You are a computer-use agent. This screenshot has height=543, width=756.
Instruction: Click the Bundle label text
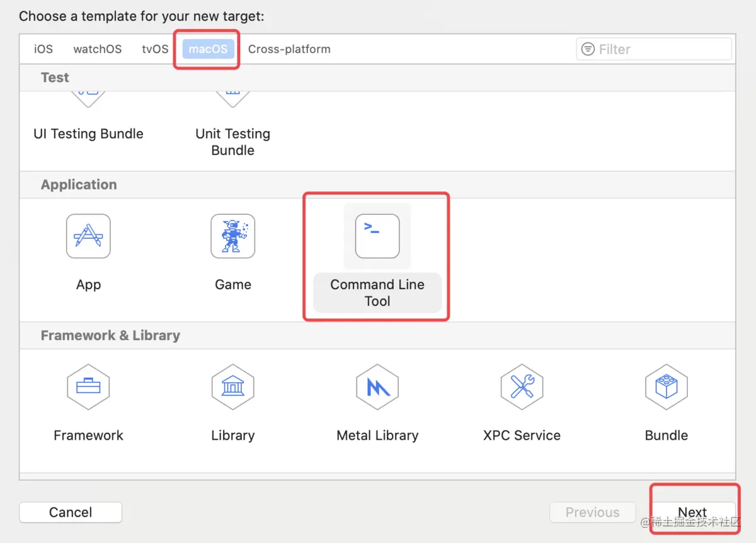point(667,435)
